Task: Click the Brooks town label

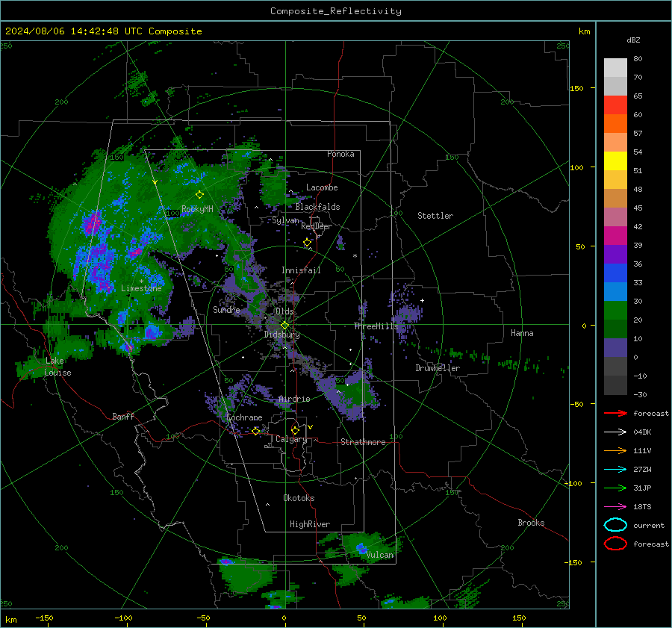Action: [531, 523]
